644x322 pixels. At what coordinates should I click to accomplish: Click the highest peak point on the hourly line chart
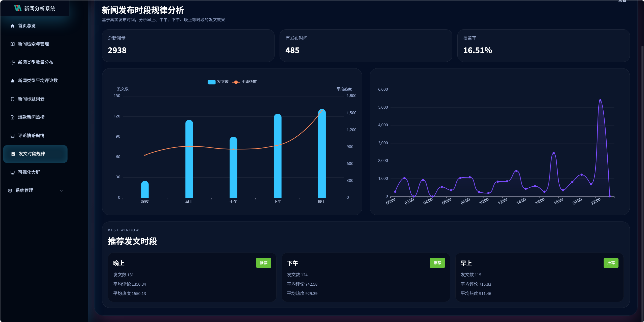(x=600, y=101)
